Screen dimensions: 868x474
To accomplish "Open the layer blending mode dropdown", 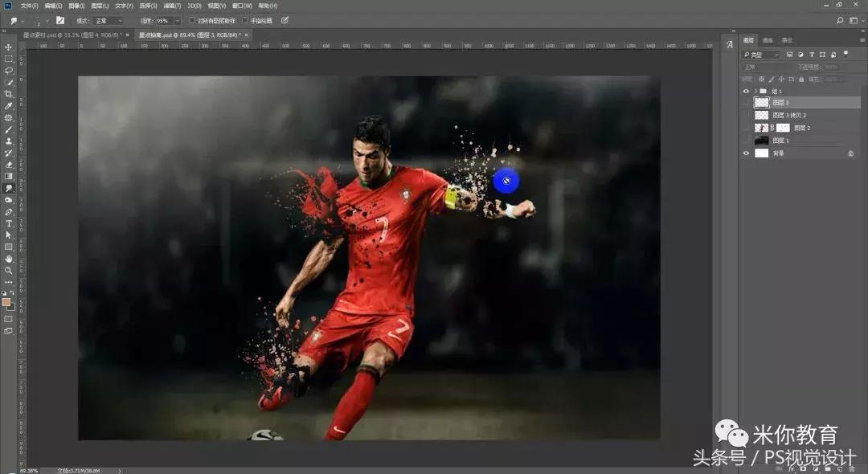I will point(768,67).
